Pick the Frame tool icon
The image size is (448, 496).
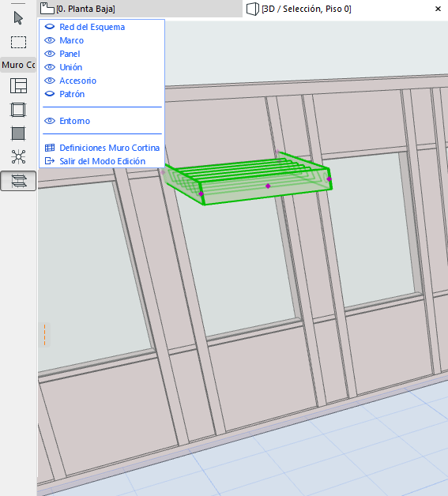(x=18, y=110)
